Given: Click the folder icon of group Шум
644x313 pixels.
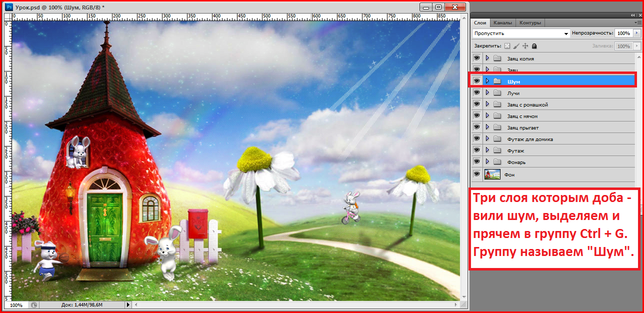Looking at the screenshot, I should click(x=497, y=81).
